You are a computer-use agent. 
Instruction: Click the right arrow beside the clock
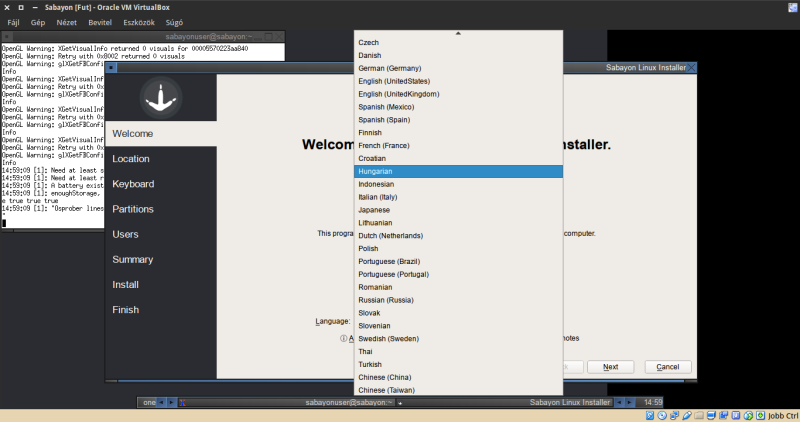point(629,403)
